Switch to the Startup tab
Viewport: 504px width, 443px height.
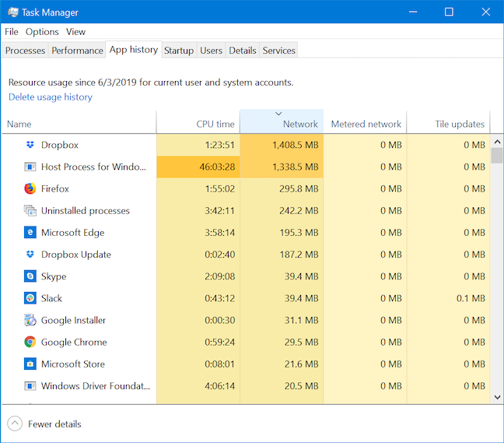[x=179, y=51]
